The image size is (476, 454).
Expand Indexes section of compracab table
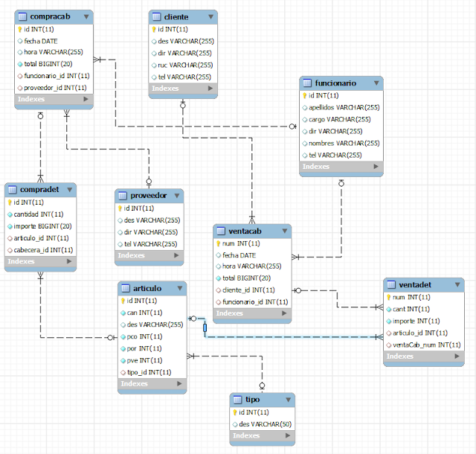[x=86, y=99]
